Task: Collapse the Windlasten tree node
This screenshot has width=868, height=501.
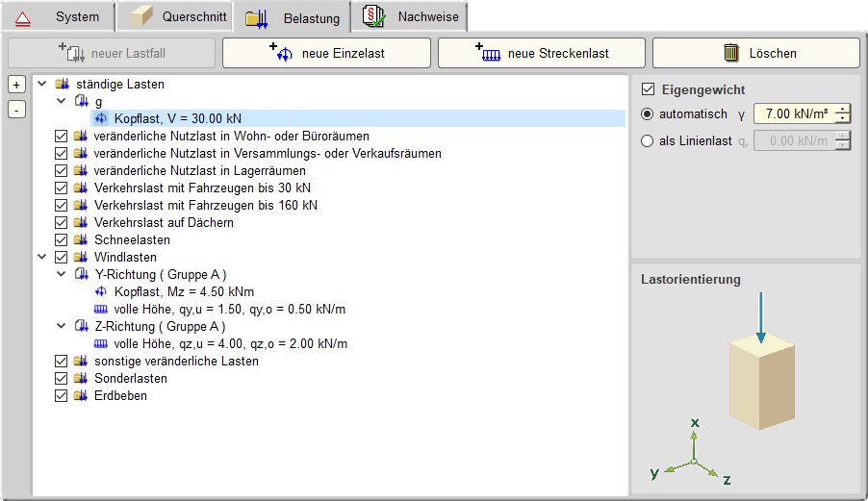Action: pos(41,257)
